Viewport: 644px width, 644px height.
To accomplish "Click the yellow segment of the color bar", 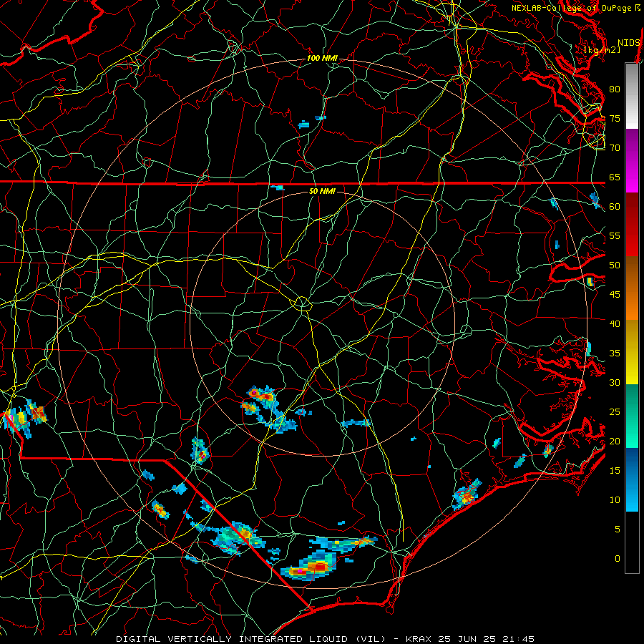I will pyautogui.click(x=632, y=352).
